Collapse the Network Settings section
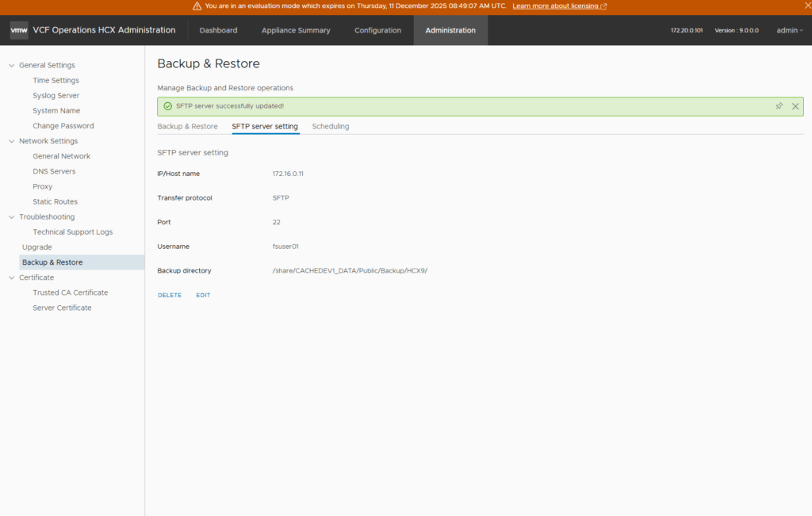 click(x=11, y=141)
